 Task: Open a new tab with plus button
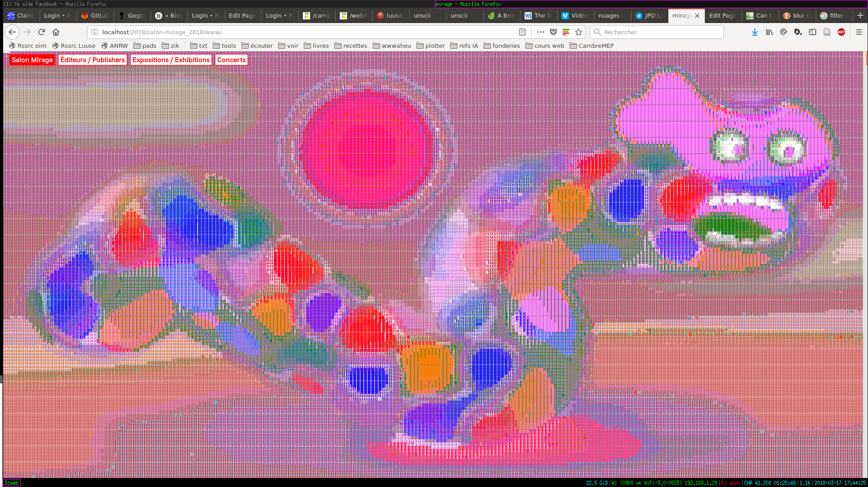pyautogui.click(x=860, y=15)
